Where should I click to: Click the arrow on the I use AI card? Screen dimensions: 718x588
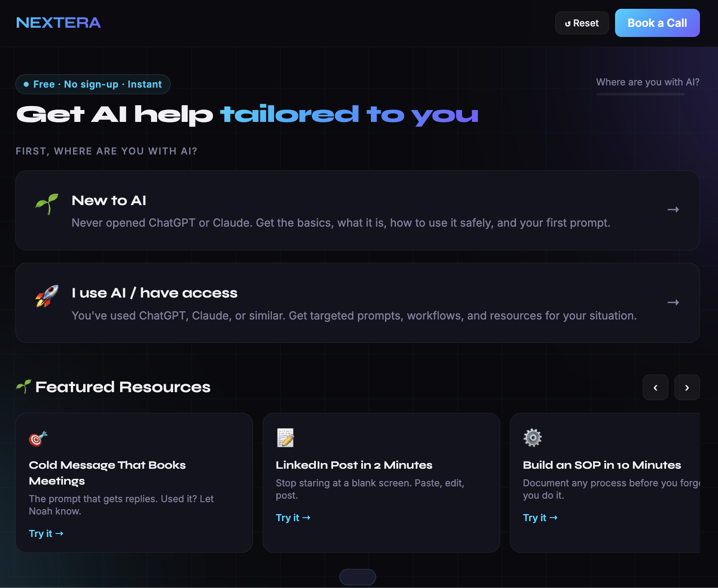coord(673,302)
